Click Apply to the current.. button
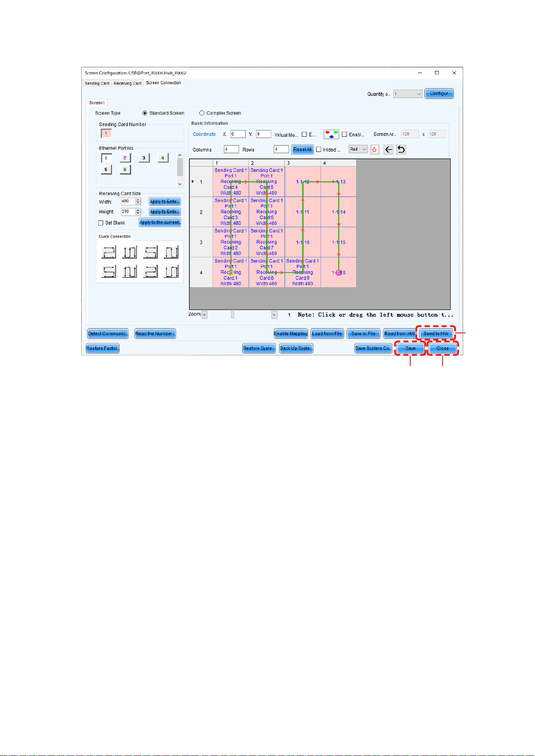Viewport: 535px width, 756px height. point(160,223)
